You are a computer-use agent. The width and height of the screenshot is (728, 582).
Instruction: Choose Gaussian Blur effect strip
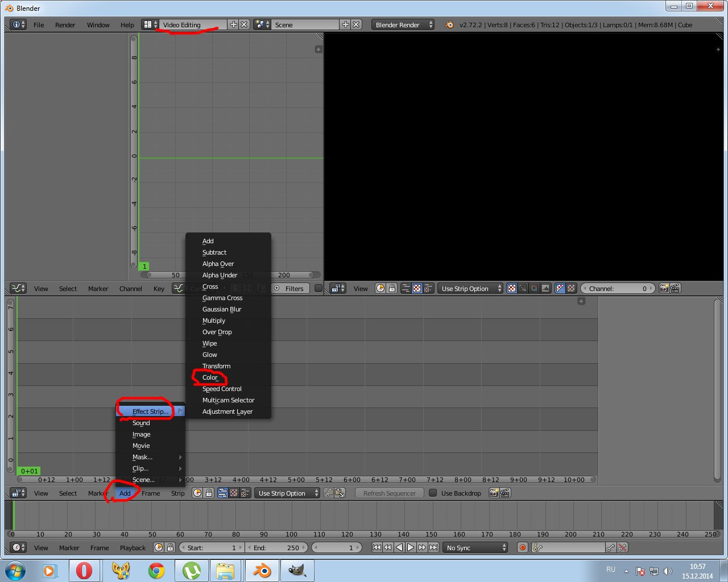point(228,309)
